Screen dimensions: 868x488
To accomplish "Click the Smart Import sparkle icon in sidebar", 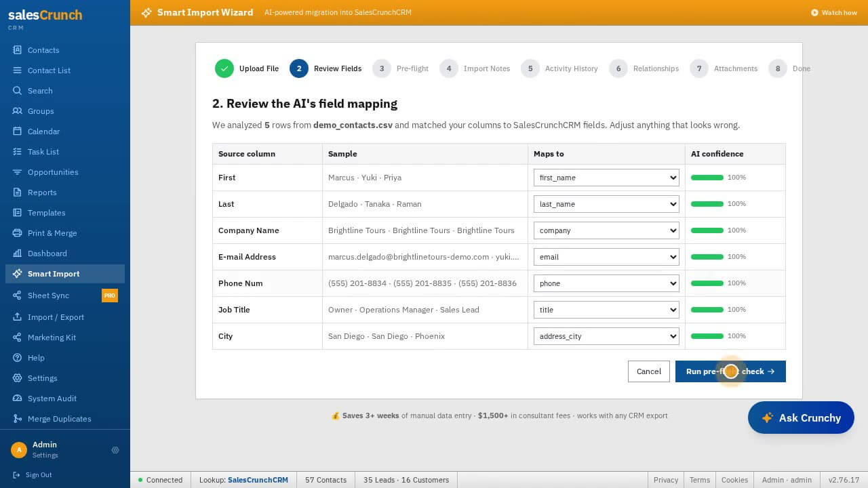I will pos(17,274).
